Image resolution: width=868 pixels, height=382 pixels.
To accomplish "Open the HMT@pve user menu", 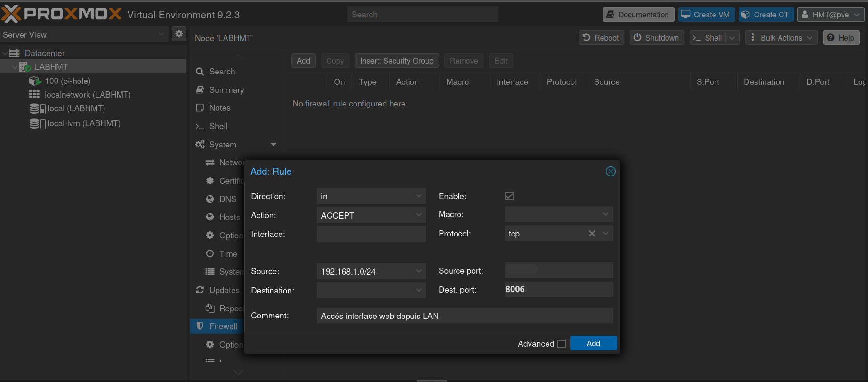I will coord(831,15).
